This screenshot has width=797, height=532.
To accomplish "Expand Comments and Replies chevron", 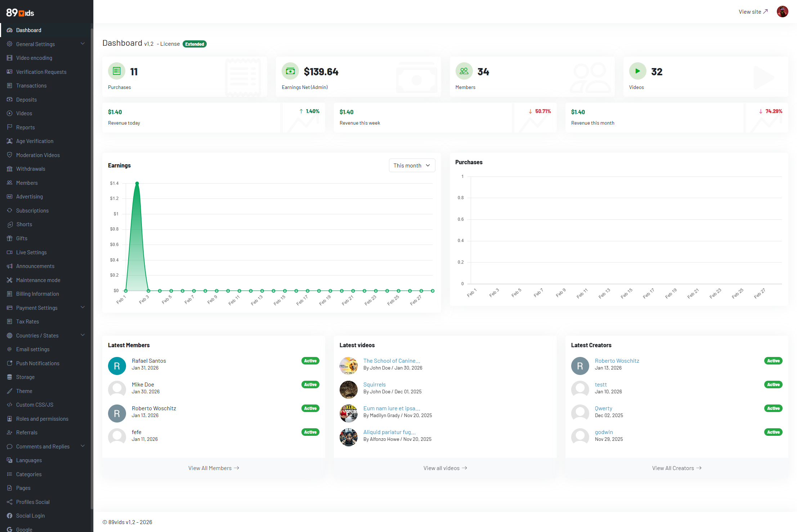I will [x=83, y=446].
